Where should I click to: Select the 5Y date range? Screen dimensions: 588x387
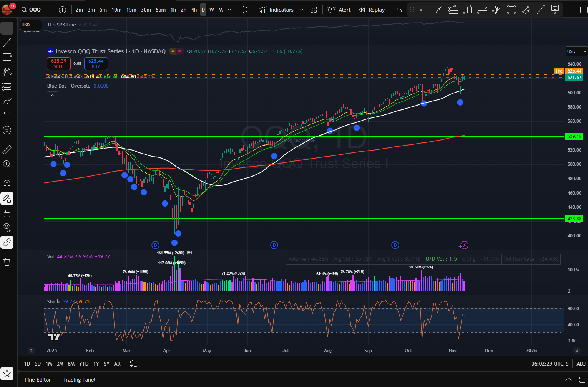coord(106,364)
